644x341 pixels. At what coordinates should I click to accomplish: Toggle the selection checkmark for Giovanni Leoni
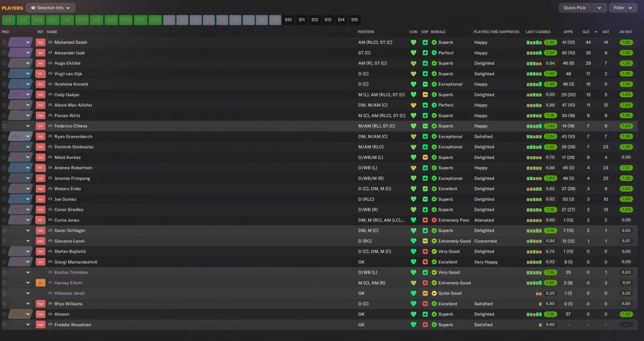point(5,241)
